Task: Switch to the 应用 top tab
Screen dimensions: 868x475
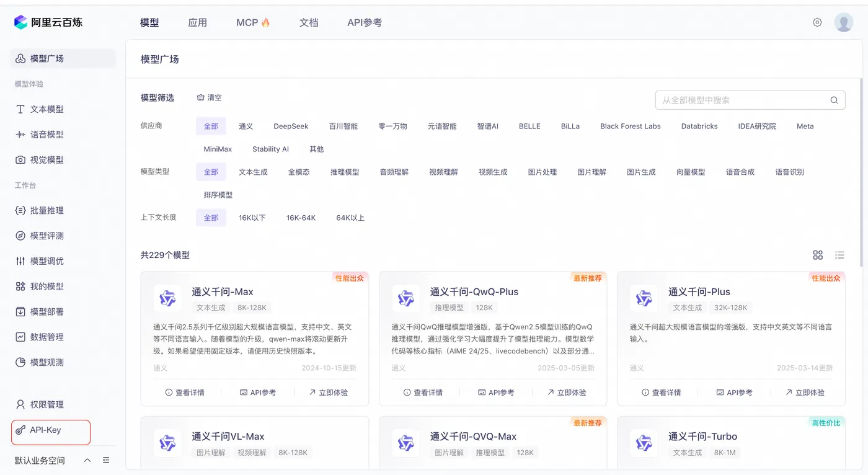Action: [198, 22]
